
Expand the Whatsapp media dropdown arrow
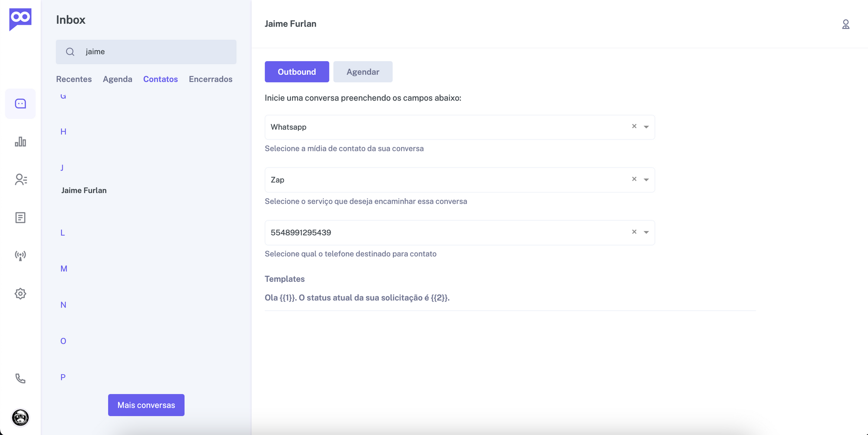pyautogui.click(x=646, y=127)
